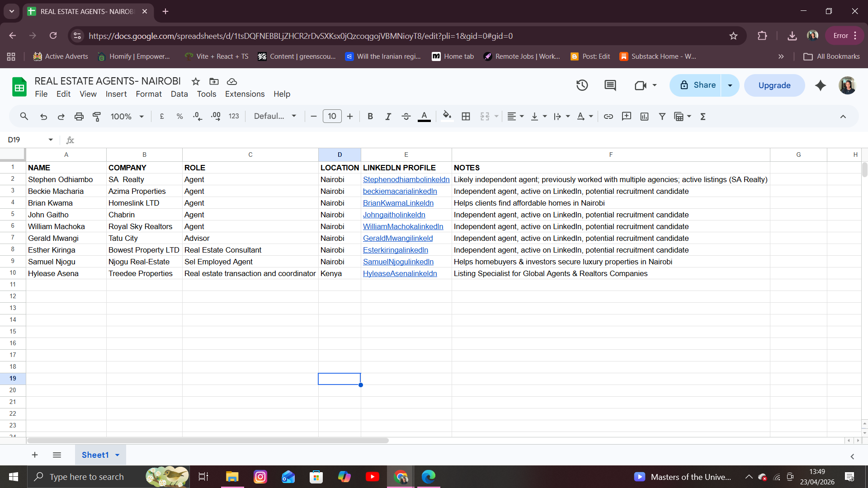Click the Merge cells icon
Viewport: 868px width, 488px height.
pyautogui.click(x=485, y=117)
